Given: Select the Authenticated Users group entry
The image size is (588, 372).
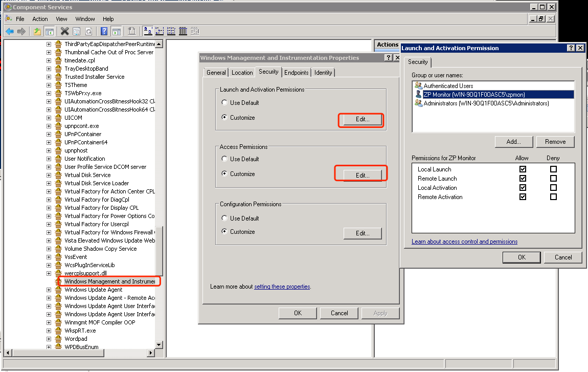Looking at the screenshot, I should click(x=448, y=86).
